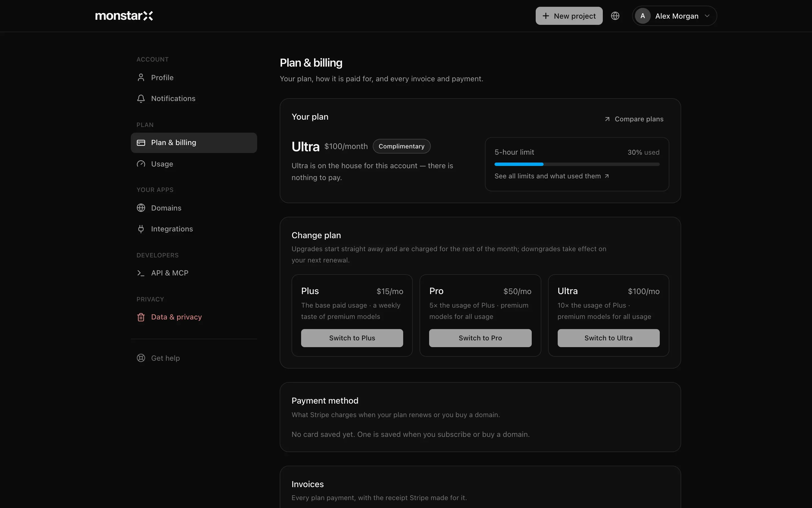Open 'See all limits and what used them'

coord(551,176)
